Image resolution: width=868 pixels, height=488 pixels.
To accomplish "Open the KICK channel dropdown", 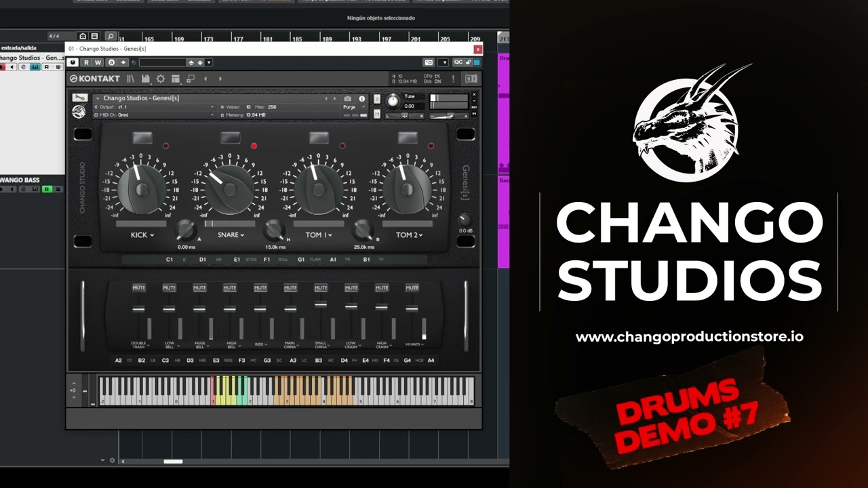I will (142, 235).
